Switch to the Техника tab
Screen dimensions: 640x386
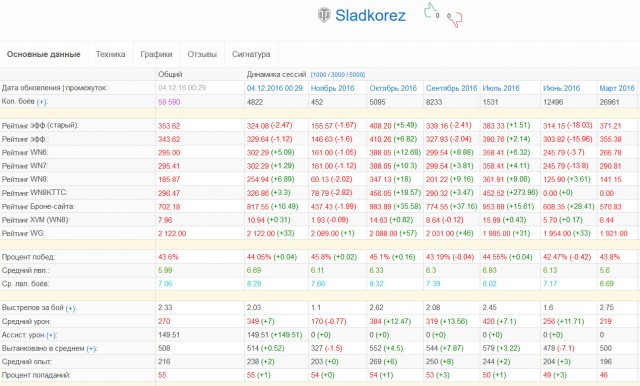[x=111, y=54]
